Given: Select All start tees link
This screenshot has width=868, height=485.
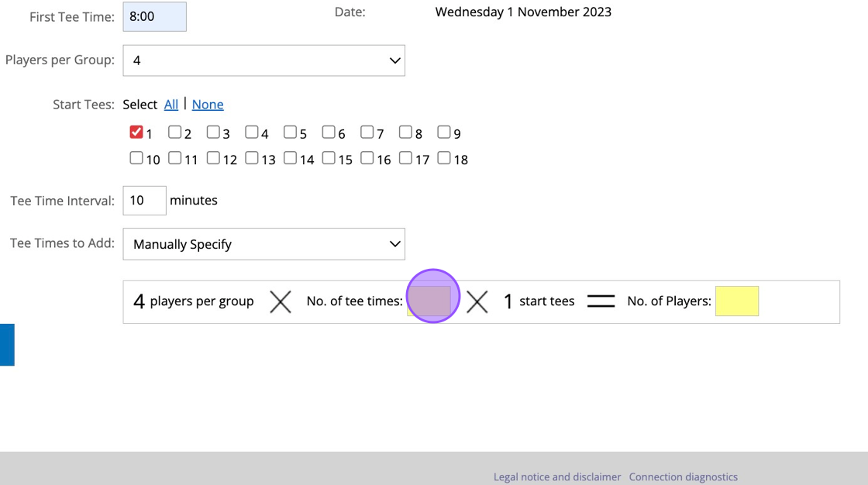Looking at the screenshot, I should pos(171,105).
